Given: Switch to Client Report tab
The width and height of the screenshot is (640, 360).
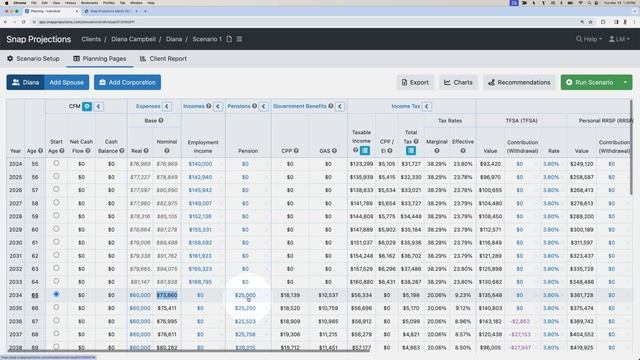Looking at the screenshot, I should click(163, 59).
